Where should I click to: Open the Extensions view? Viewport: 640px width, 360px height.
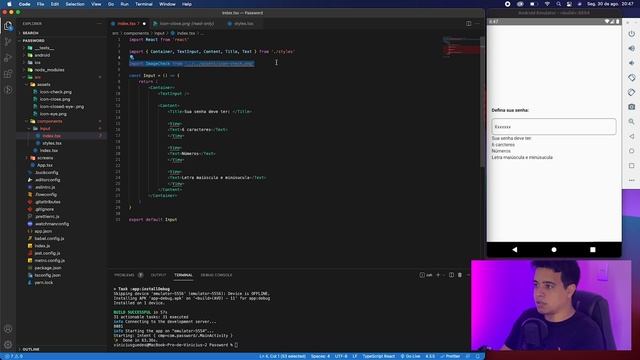tap(8, 74)
